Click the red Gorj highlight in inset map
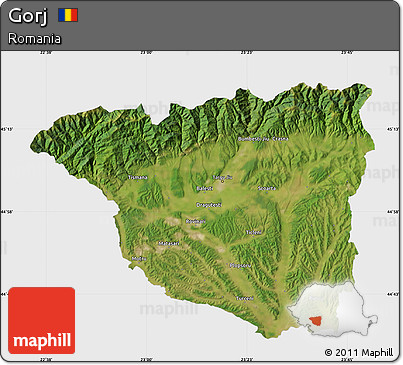The height and width of the screenshot is (365, 403). pyautogui.click(x=315, y=321)
